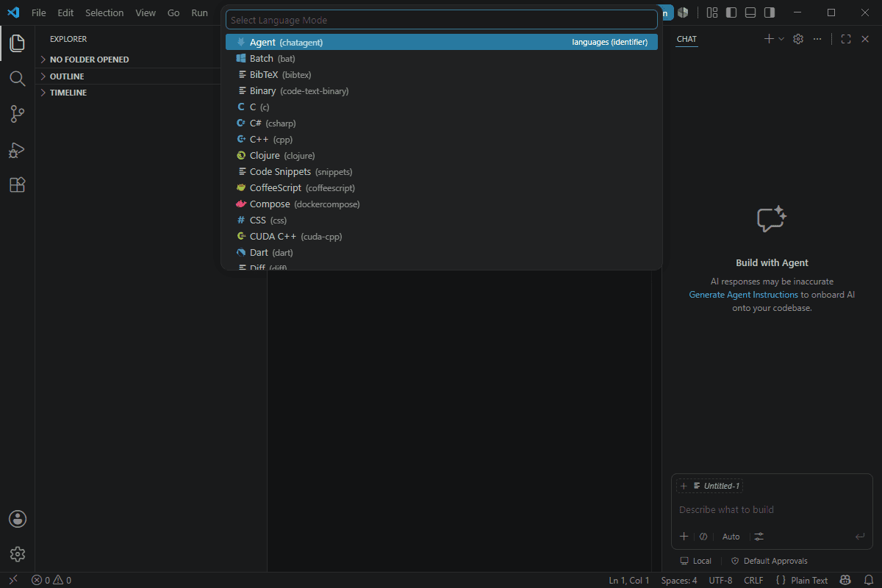Click the send arrow in chat input

pos(860,537)
